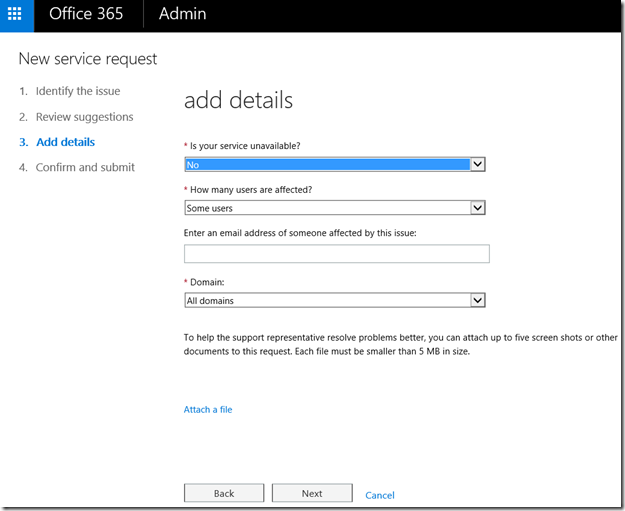Image resolution: width=625 pixels, height=511 pixels.
Task: Click Some users combo box field
Action: tap(335, 208)
